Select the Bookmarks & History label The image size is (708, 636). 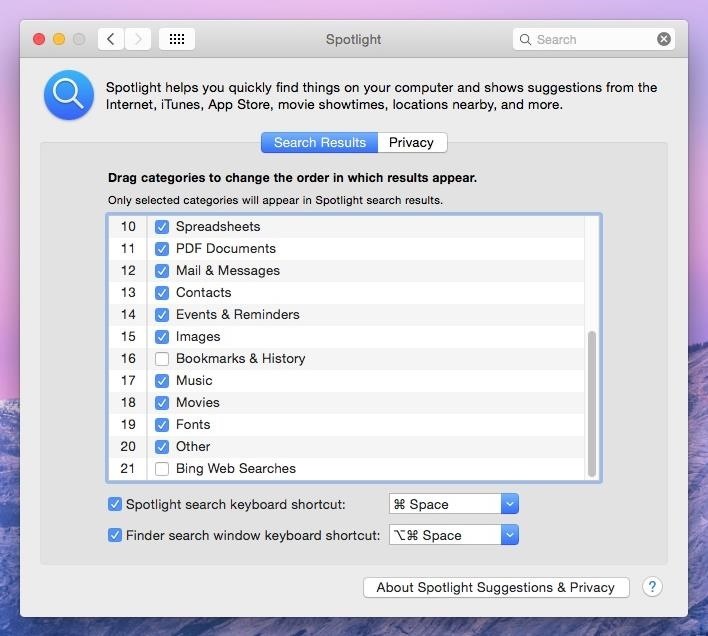tap(241, 359)
